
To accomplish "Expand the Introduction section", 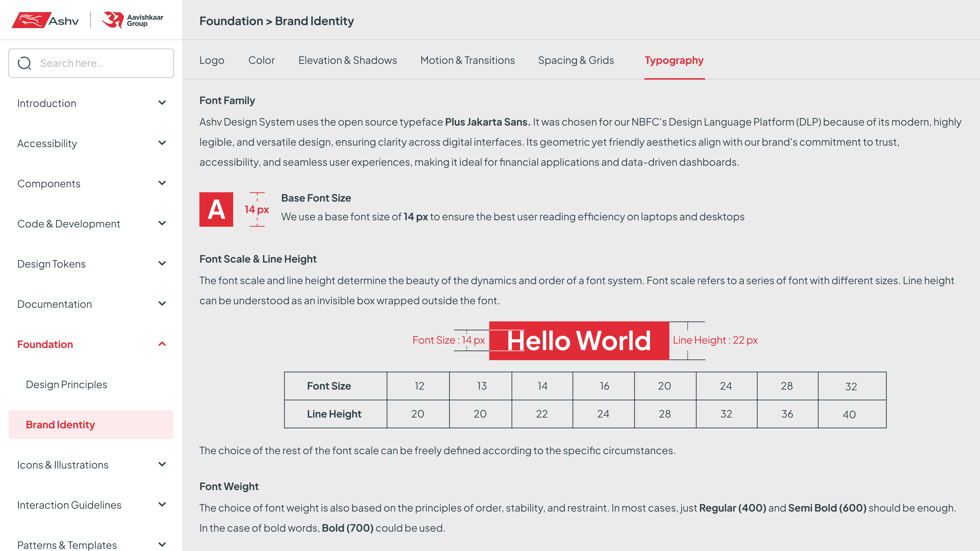I will point(162,103).
